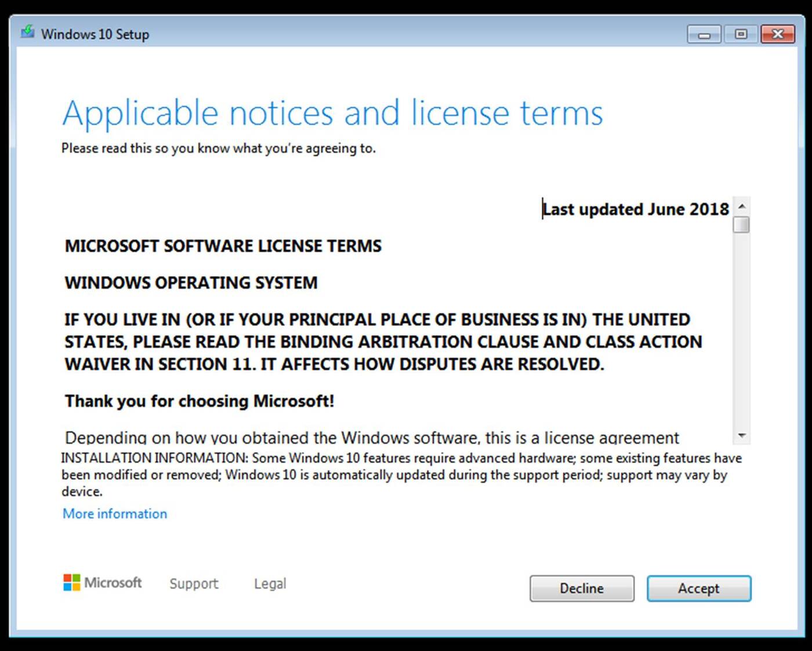This screenshot has height=651, width=812.
Task: Click the scrollbar down arrow
Action: (742, 435)
